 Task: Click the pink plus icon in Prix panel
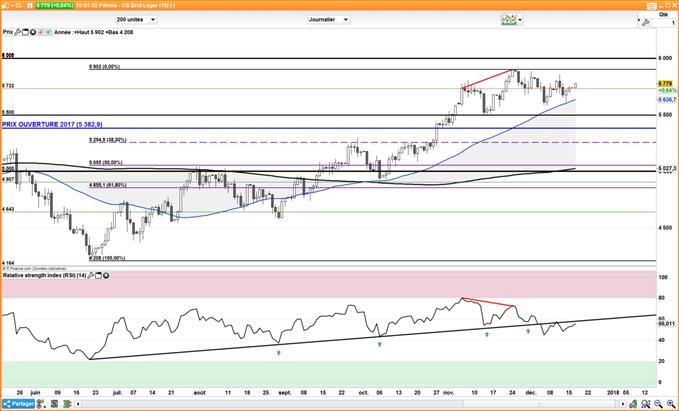tap(40, 32)
